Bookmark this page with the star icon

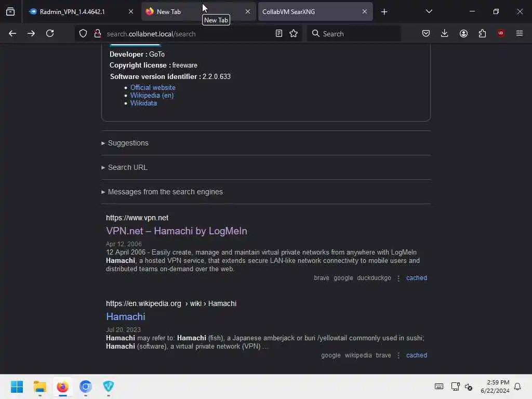294,33
